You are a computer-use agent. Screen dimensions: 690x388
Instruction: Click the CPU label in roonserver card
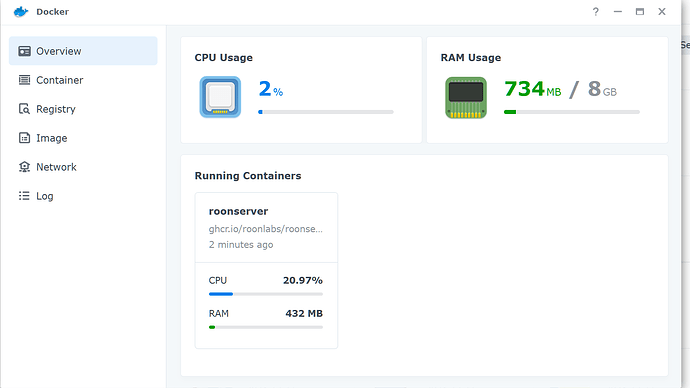click(218, 280)
